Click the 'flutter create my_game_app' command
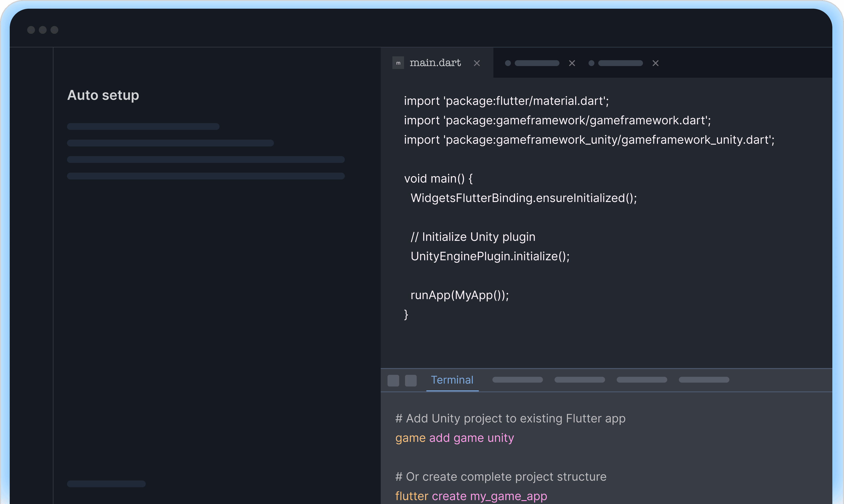Screen dimensions: 844x504 [x=471, y=496]
